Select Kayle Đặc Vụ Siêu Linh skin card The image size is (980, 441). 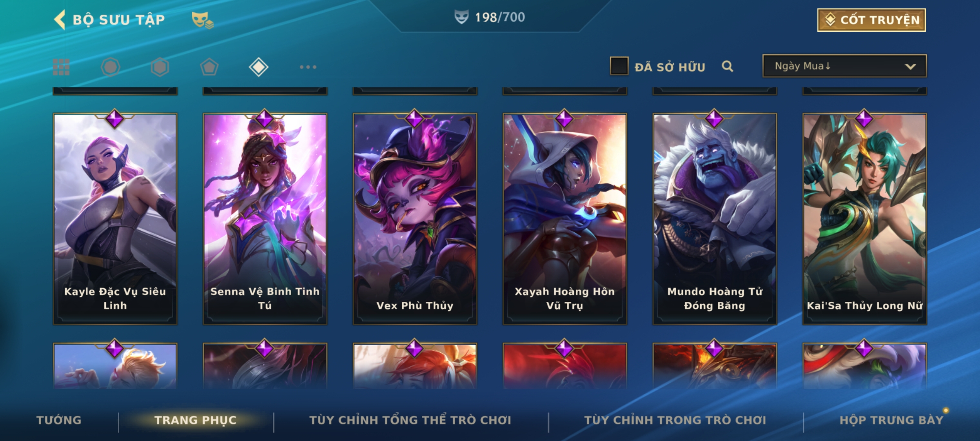115,219
